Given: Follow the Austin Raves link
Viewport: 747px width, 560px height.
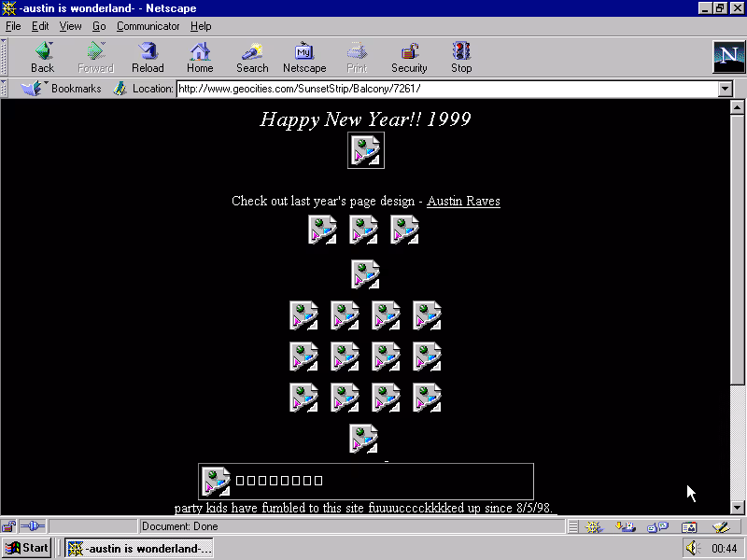Looking at the screenshot, I should (463, 201).
